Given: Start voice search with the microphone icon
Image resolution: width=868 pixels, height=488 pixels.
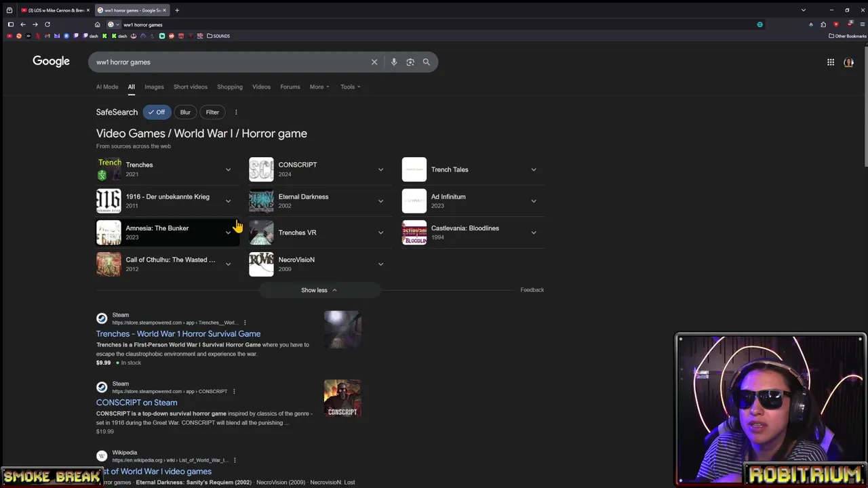Looking at the screenshot, I should [393, 62].
